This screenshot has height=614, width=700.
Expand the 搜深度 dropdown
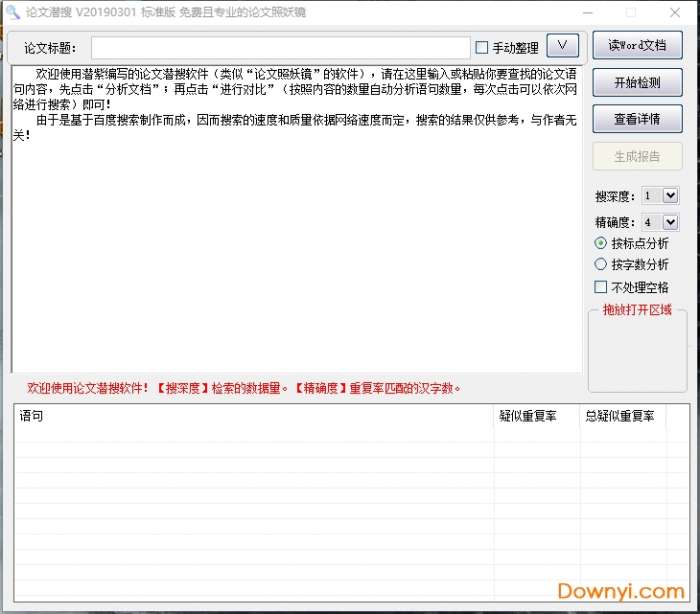[x=670, y=196]
